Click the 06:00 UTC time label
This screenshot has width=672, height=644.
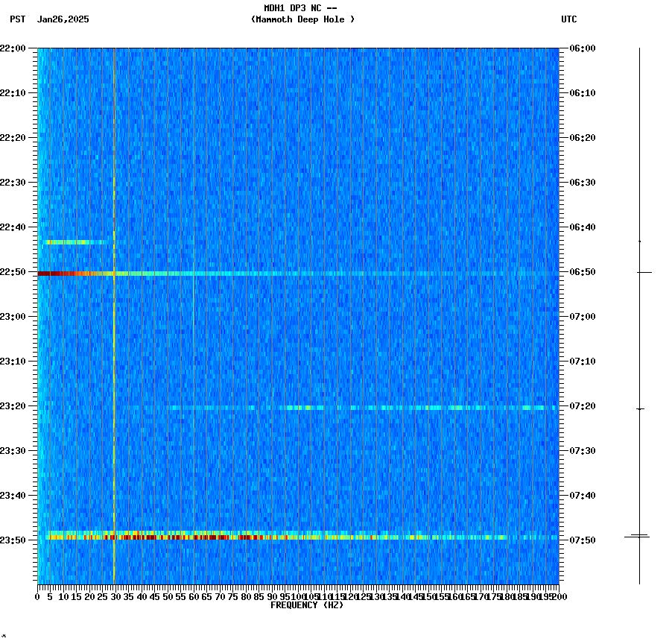pos(581,48)
